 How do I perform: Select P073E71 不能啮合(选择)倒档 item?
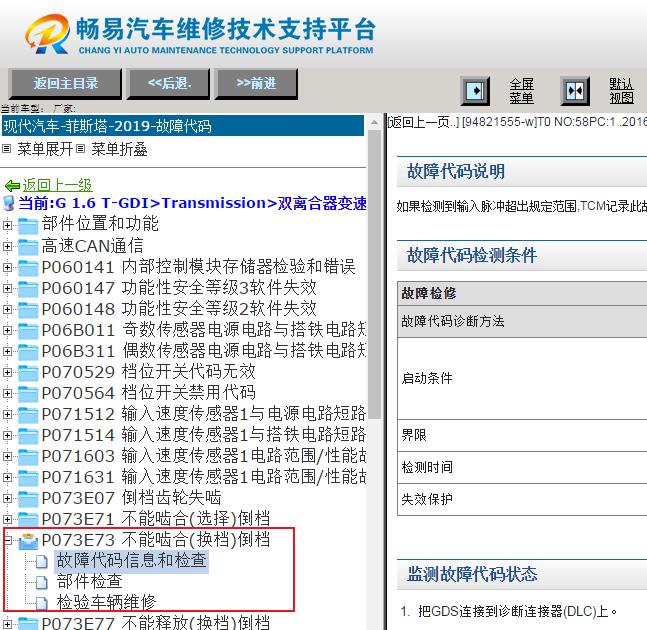pyautogui.click(x=156, y=519)
